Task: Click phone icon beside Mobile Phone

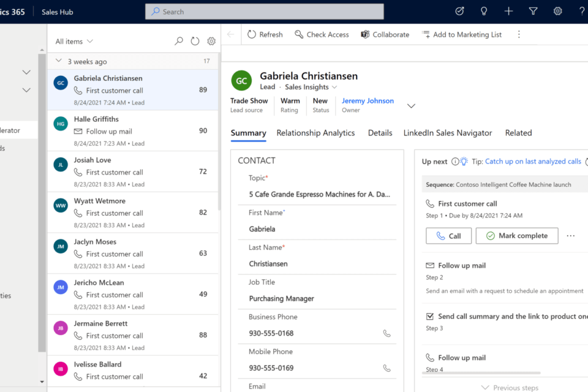Action: coord(386,368)
